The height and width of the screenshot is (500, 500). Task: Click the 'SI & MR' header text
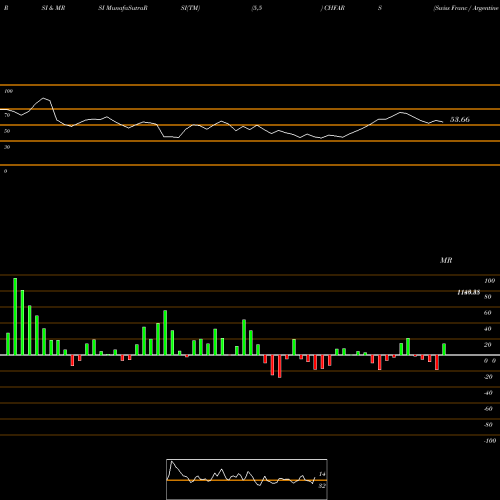53,8
